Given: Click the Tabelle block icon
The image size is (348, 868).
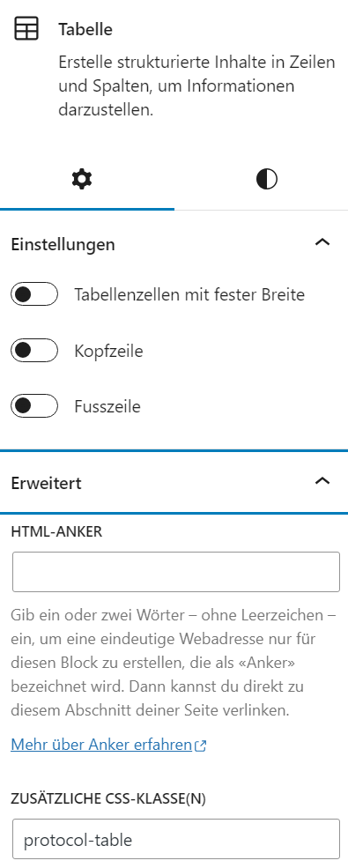Looking at the screenshot, I should (26, 29).
